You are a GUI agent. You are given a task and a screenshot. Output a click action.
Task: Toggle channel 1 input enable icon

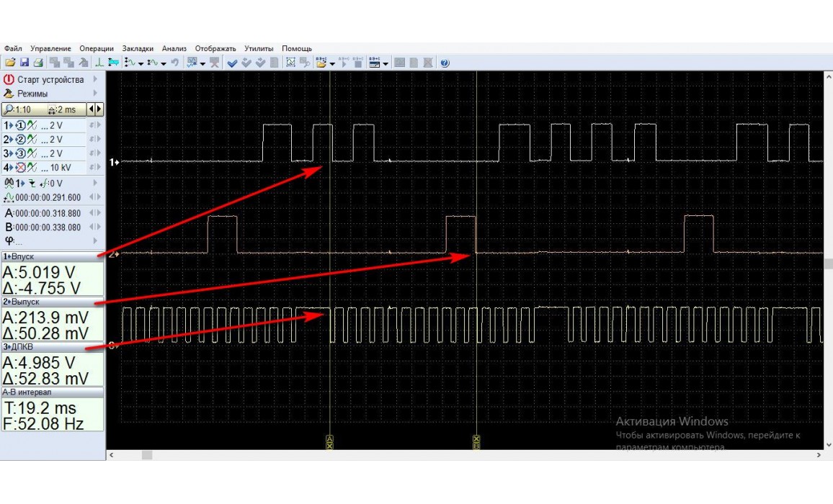pyautogui.click(x=21, y=126)
